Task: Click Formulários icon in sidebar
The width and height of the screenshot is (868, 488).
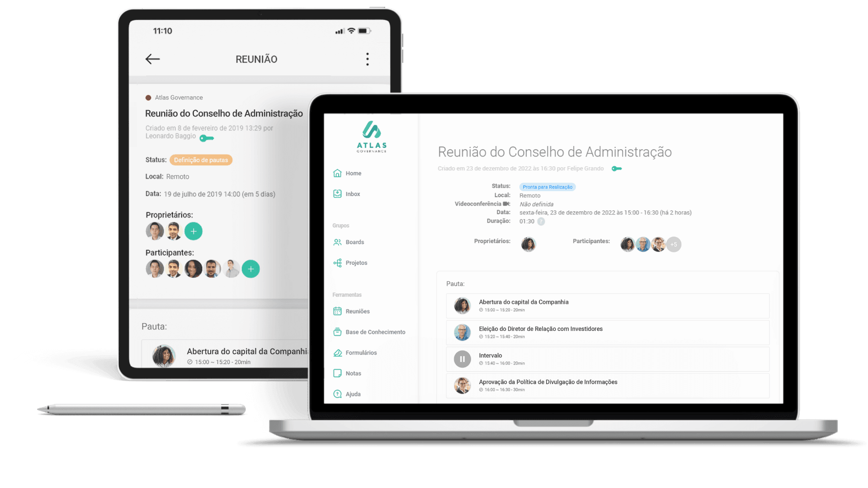Action: (x=337, y=352)
